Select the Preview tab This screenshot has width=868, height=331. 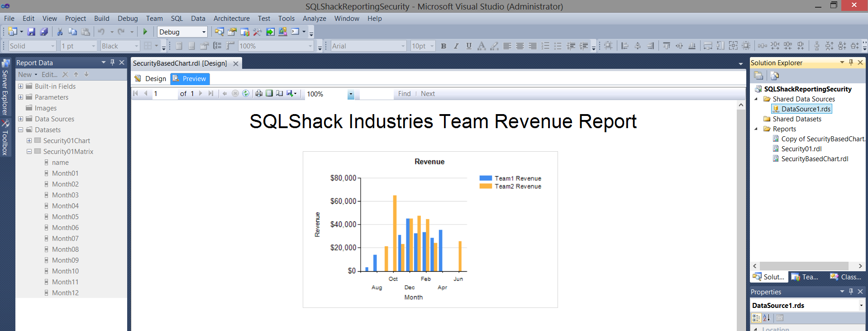pos(190,79)
